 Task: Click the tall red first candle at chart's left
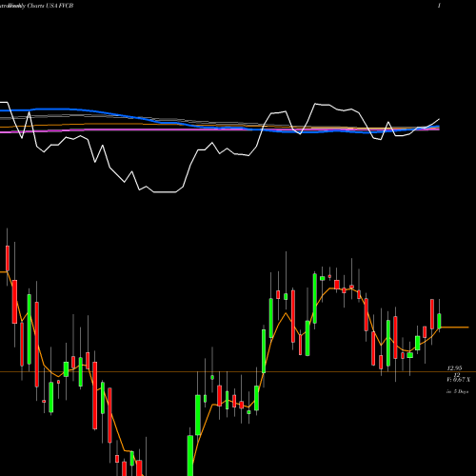[8, 258]
